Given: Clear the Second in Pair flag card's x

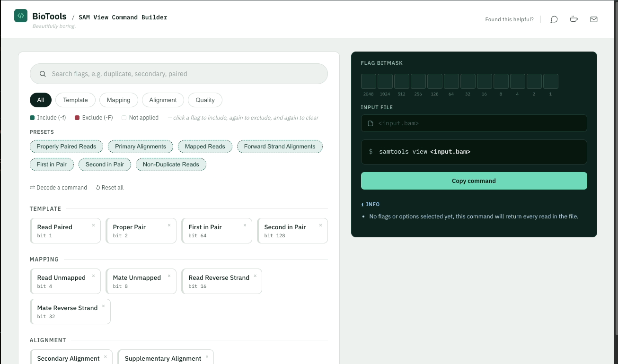Looking at the screenshot, I should [x=321, y=225].
